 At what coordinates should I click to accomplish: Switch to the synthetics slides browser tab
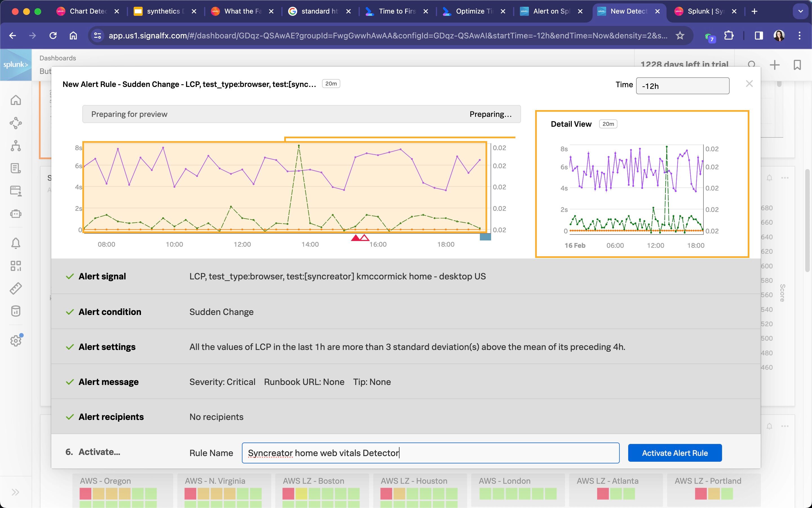(x=165, y=11)
